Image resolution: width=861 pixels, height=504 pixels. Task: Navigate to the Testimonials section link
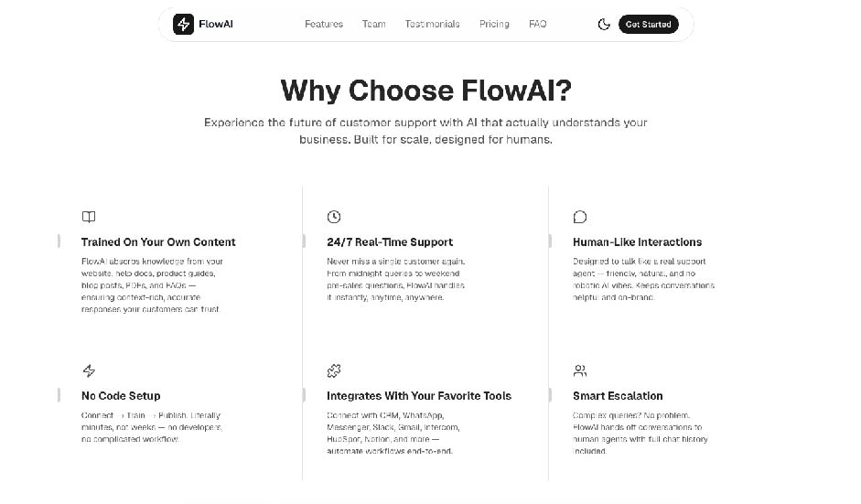click(x=432, y=25)
